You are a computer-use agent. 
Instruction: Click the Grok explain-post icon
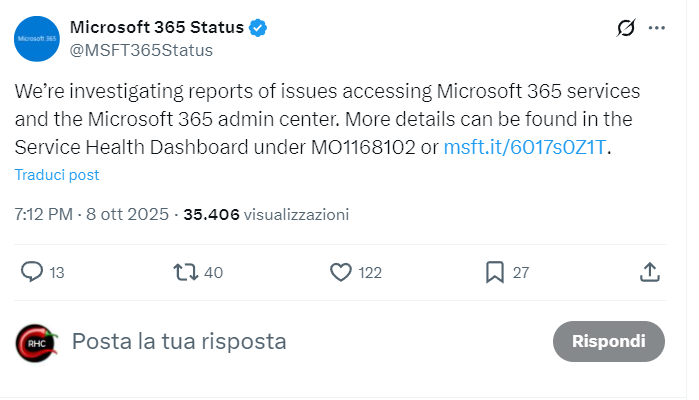(x=626, y=29)
